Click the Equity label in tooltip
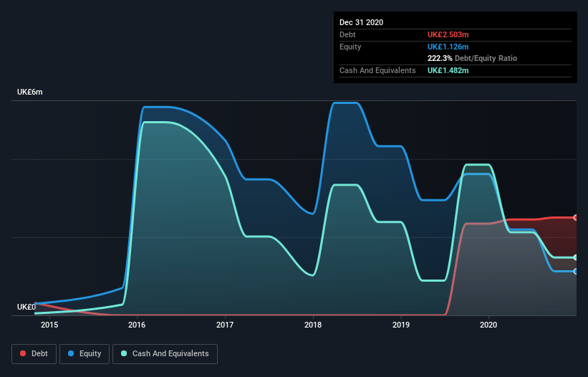The height and width of the screenshot is (377, 588). (350, 47)
